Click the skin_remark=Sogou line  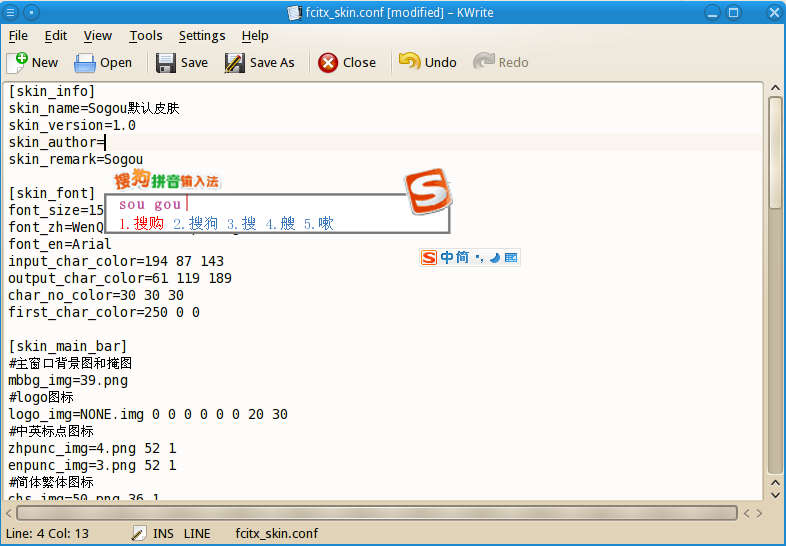pos(76,159)
